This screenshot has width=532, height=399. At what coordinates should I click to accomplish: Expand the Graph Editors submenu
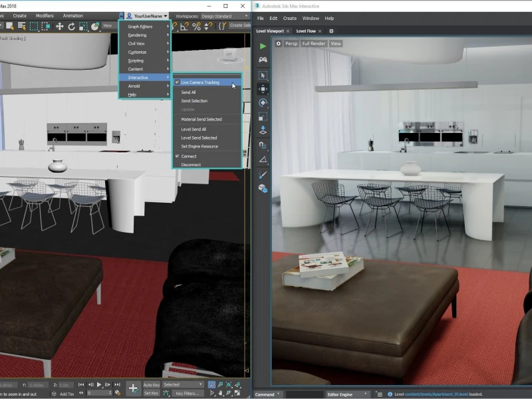(x=145, y=27)
